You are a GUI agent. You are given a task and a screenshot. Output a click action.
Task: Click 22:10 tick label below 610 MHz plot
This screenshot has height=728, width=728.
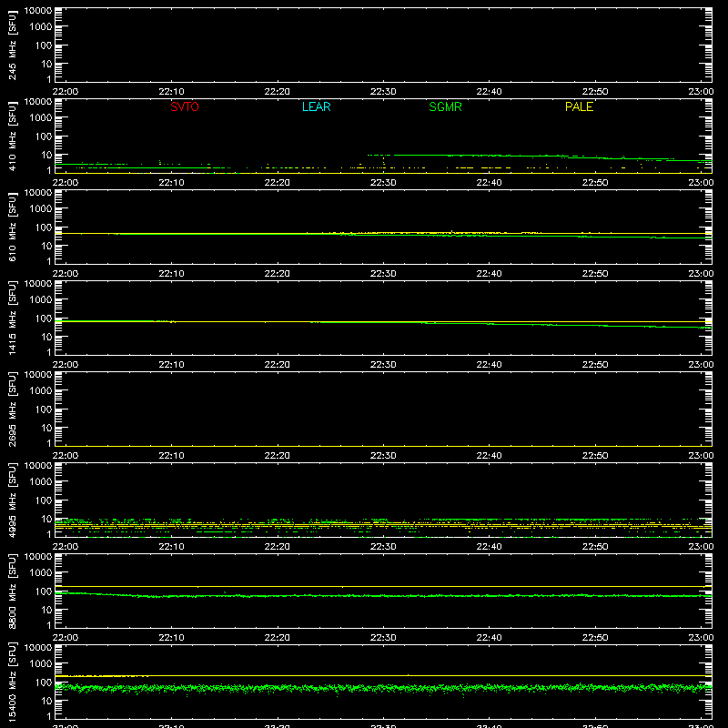(x=171, y=274)
